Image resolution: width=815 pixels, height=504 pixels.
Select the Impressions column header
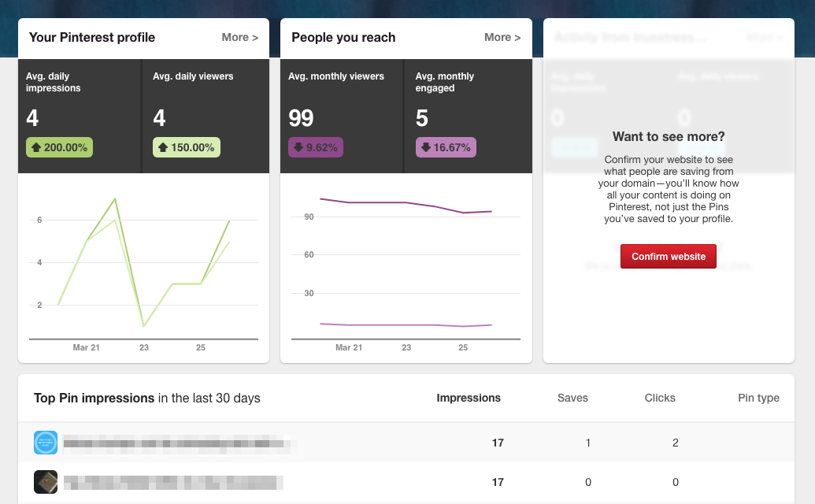[469, 398]
